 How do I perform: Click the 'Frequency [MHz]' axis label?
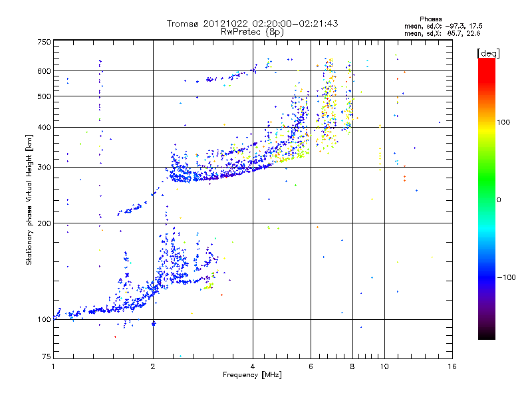[x=252, y=375]
